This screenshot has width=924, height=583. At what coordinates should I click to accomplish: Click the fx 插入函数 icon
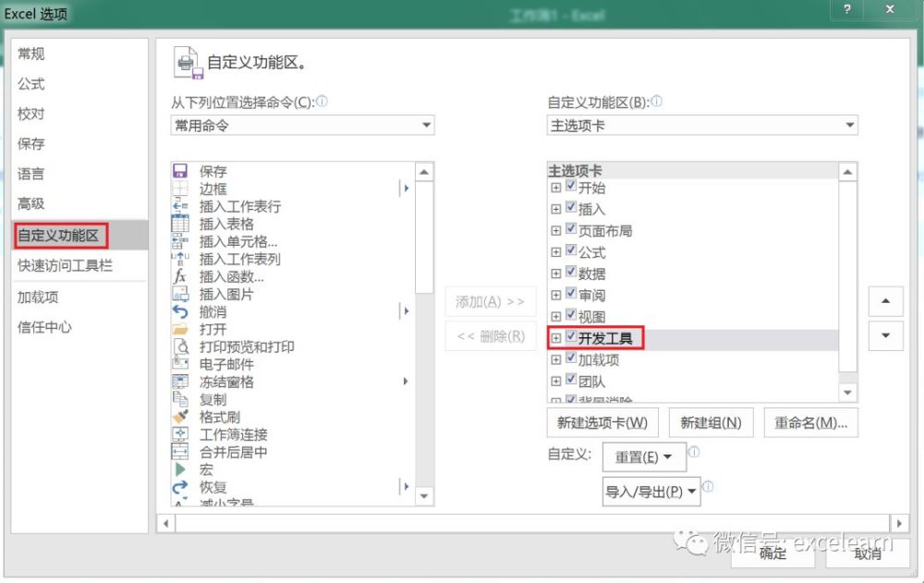click(180, 276)
